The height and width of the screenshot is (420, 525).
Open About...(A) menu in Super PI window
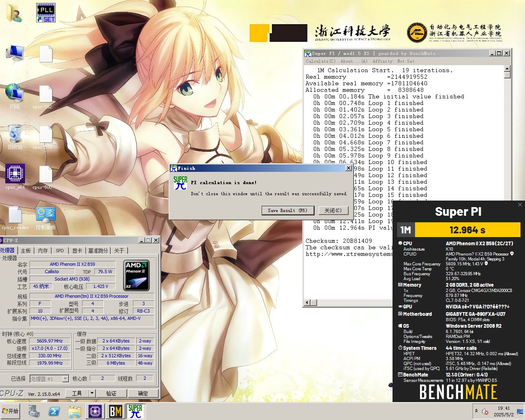pos(354,61)
